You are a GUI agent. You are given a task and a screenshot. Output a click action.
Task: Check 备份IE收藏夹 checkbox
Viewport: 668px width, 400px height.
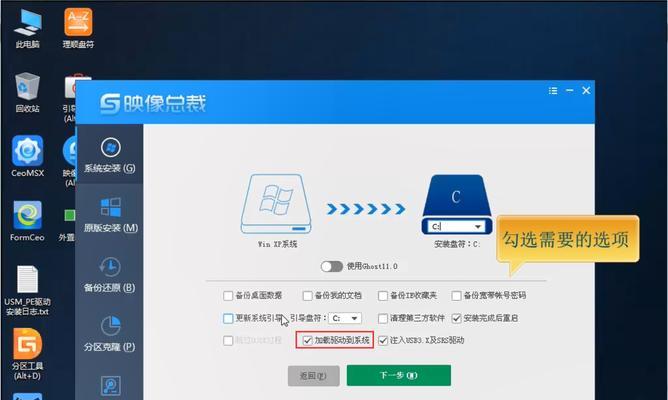383,296
